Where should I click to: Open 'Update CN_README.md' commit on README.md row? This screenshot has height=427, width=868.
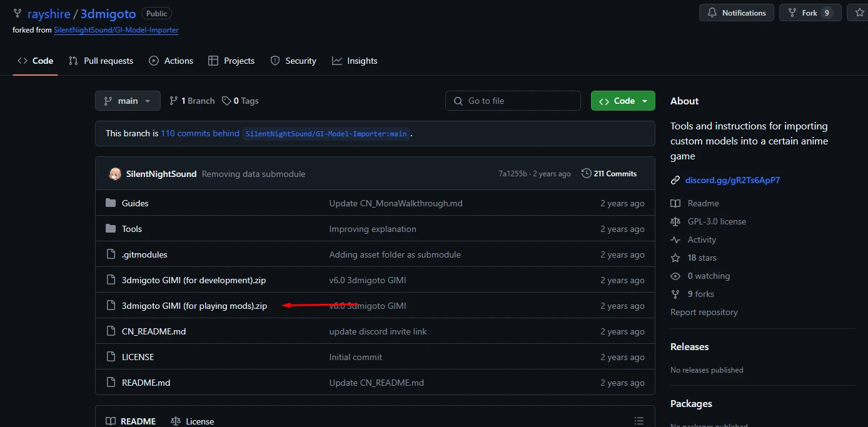point(376,383)
